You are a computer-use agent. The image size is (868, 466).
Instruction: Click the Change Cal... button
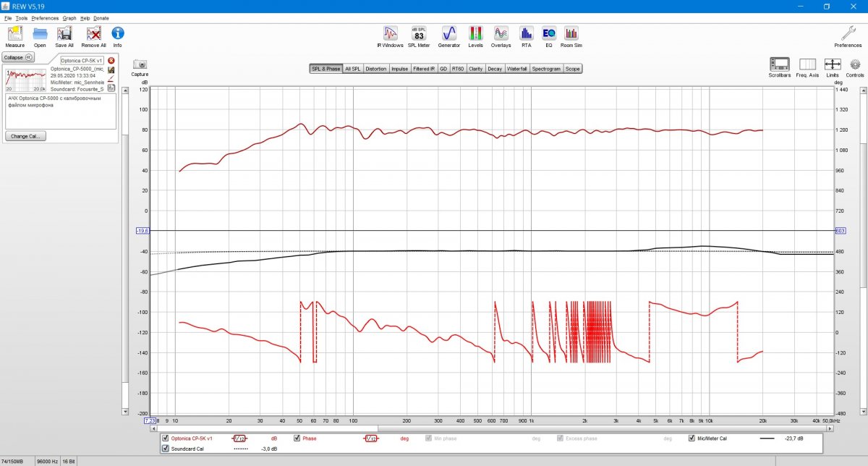tap(25, 136)
